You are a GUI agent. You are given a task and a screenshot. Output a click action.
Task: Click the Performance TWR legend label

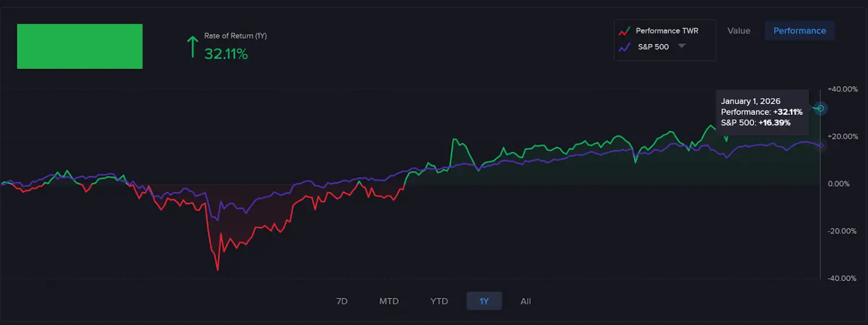pos(667,31)
